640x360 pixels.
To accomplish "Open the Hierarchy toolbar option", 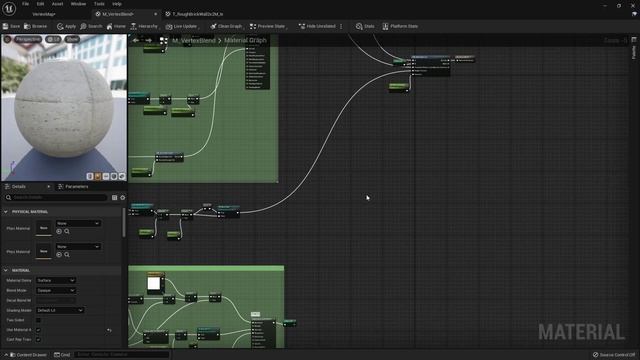I will (144, 26).
